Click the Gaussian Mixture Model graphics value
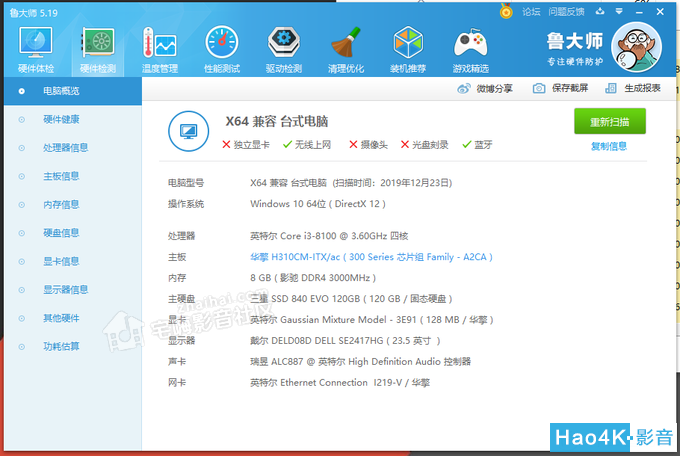This screenshot has width=680, height=456. click(372, 320)
